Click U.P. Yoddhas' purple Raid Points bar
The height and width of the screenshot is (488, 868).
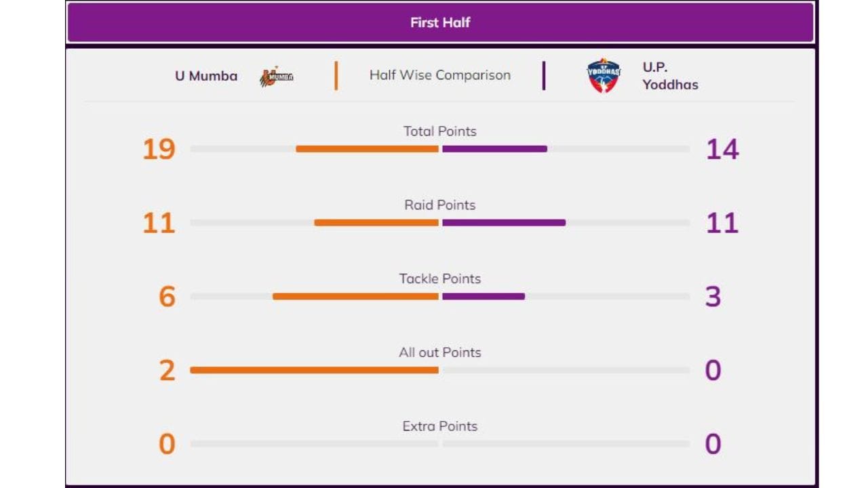click(x=503, y=222)
